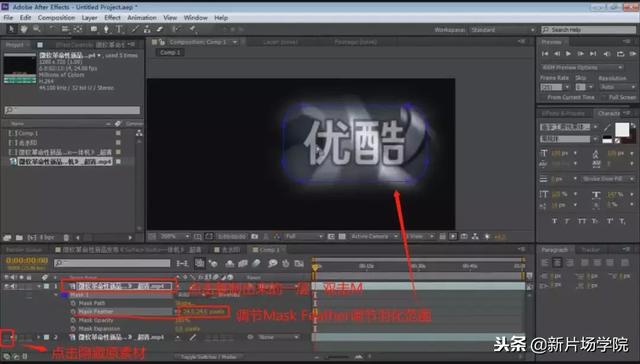The width and height of the screenshot is (640, 364).
Task: Open the Effect menu
Action: pos(112,18)
